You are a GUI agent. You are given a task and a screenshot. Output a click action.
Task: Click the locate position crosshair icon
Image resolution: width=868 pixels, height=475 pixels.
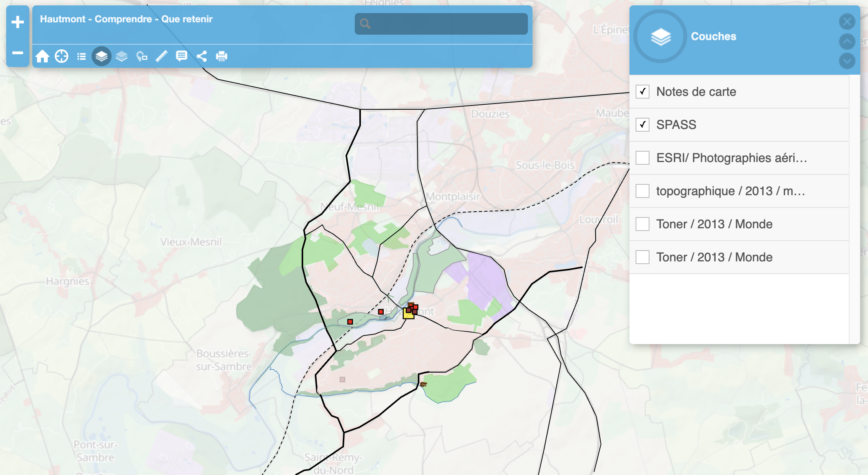point(62,56)
